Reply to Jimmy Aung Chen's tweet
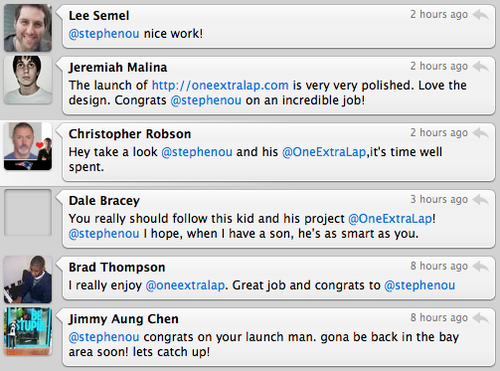 481,318
